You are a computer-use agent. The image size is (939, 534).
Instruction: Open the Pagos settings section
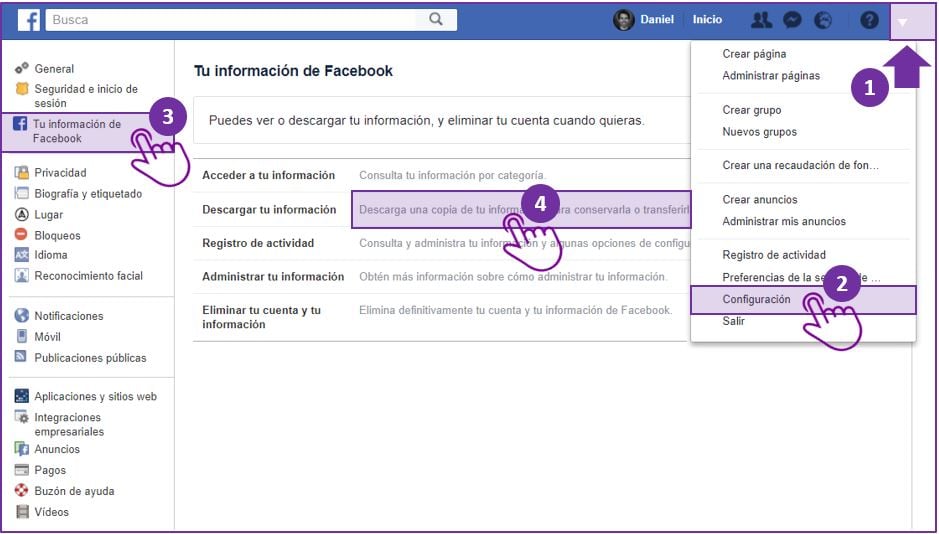[50, 470]
